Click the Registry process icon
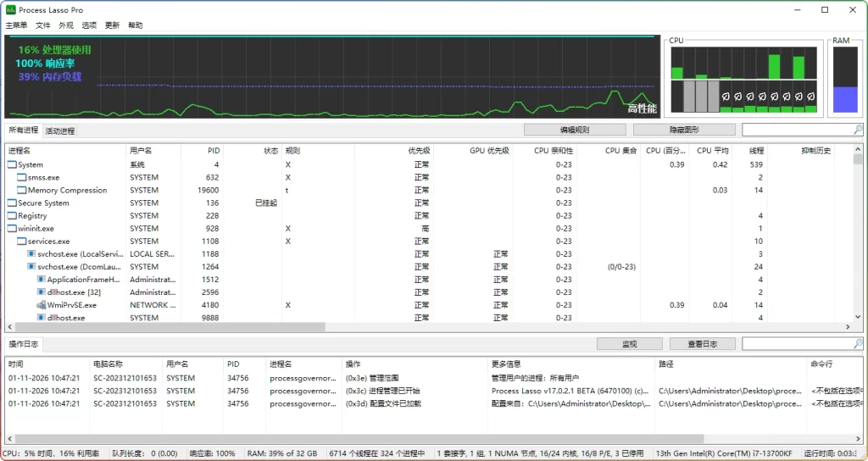This screenshot has height=461, width=868. (12, 216)
